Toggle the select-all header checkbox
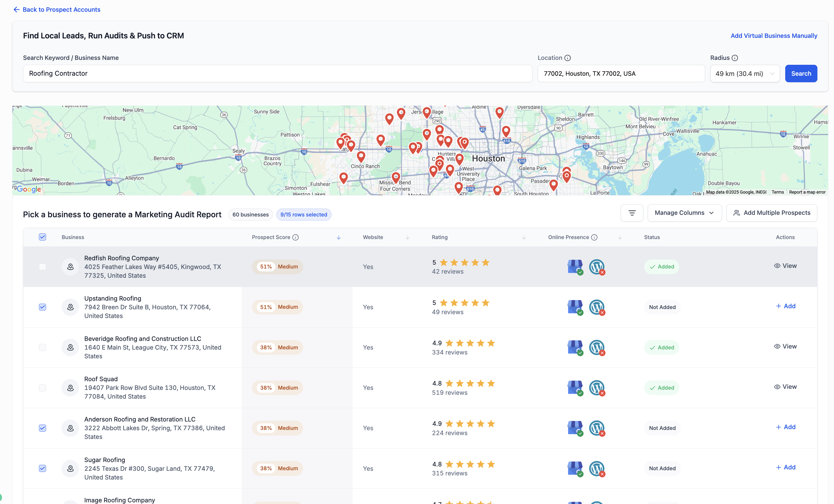 coord(42,237)
